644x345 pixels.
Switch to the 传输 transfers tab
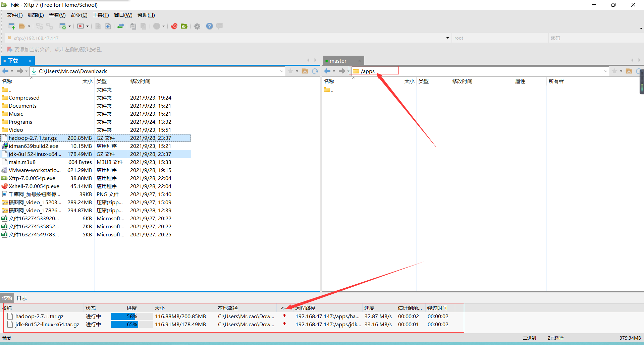pyautogui.click(x=7, y=298)
